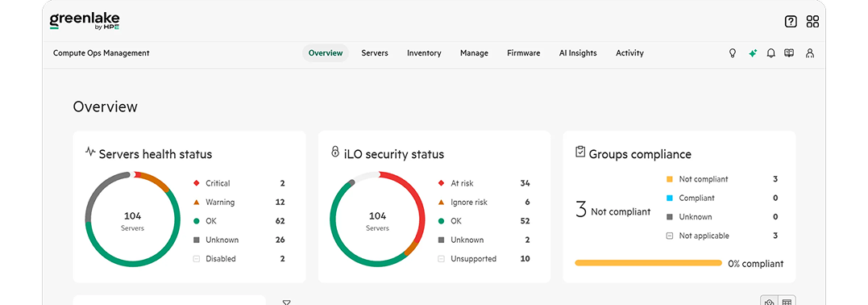Image resolution: width=868 pixels, height=305 pixels.
Task: Switch to the map view toggle
Action: pos(770,301)
